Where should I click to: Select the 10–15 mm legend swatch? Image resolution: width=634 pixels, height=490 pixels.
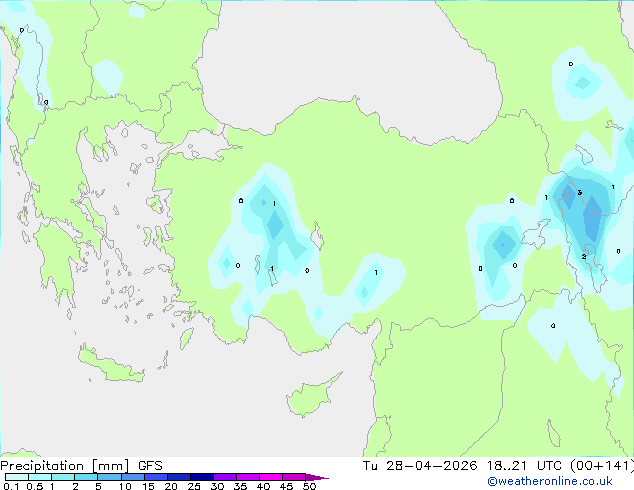coord(132,477)
